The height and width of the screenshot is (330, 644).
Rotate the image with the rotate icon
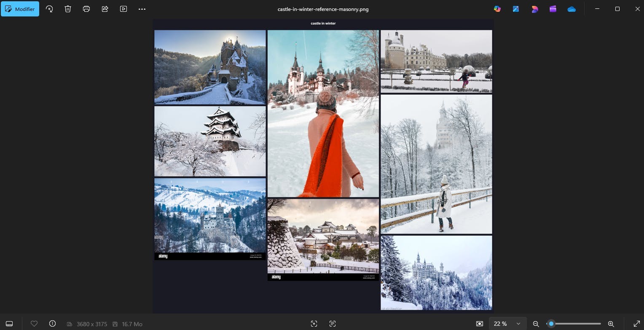click(49, 9)
